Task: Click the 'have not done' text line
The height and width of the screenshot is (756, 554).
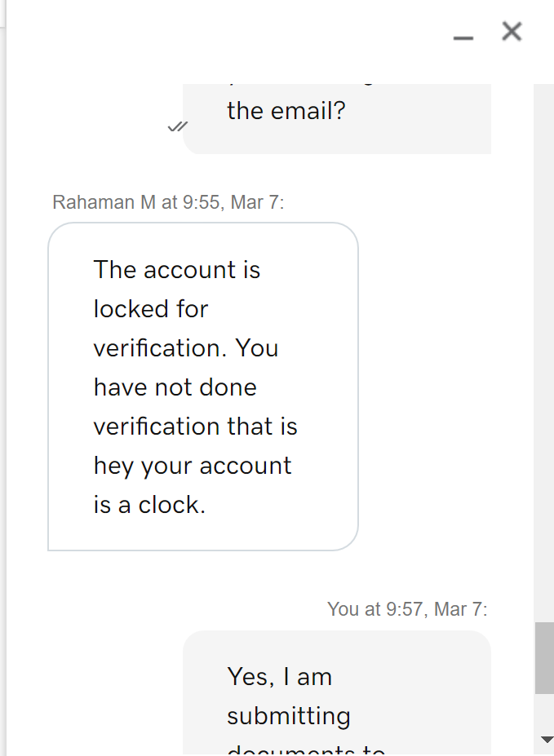Action: click(x=175, y=387)
